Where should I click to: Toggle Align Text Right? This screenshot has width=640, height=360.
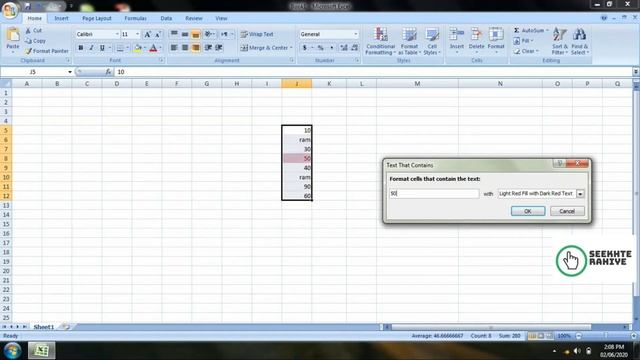pyautogui.click(x=196, y=48)
